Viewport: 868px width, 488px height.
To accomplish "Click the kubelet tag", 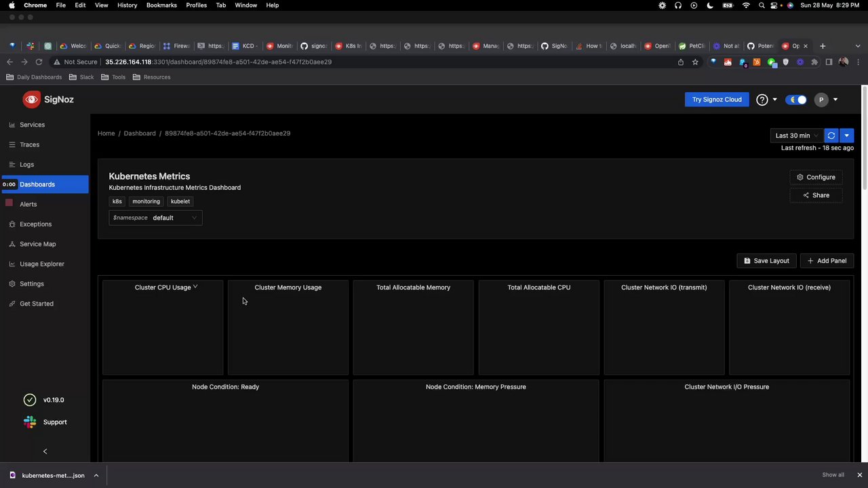I will click(180, 201).
